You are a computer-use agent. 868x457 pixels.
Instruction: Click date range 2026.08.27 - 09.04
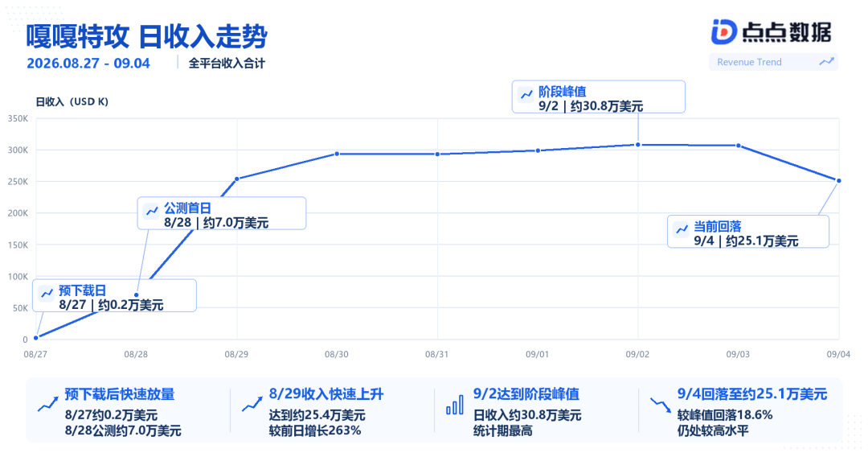point(88,63)
